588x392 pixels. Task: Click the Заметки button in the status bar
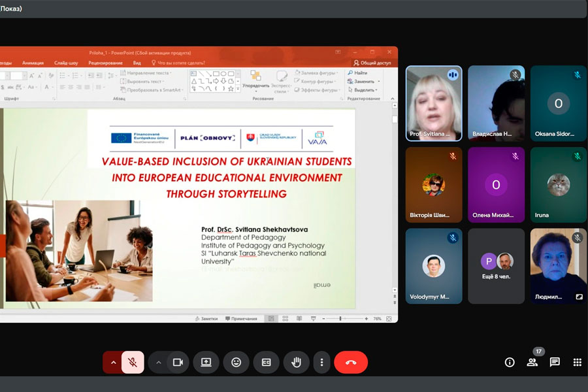pos(206,319)
